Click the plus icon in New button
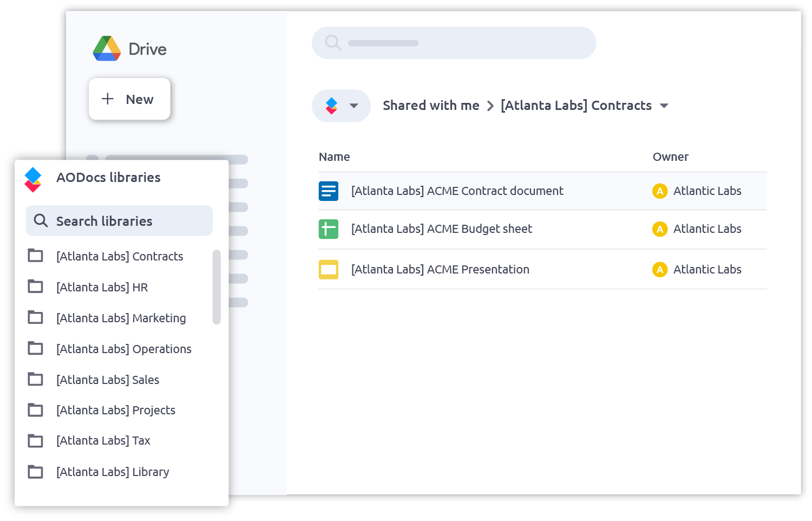The image size is (812, 521). [x=108, y=99]
